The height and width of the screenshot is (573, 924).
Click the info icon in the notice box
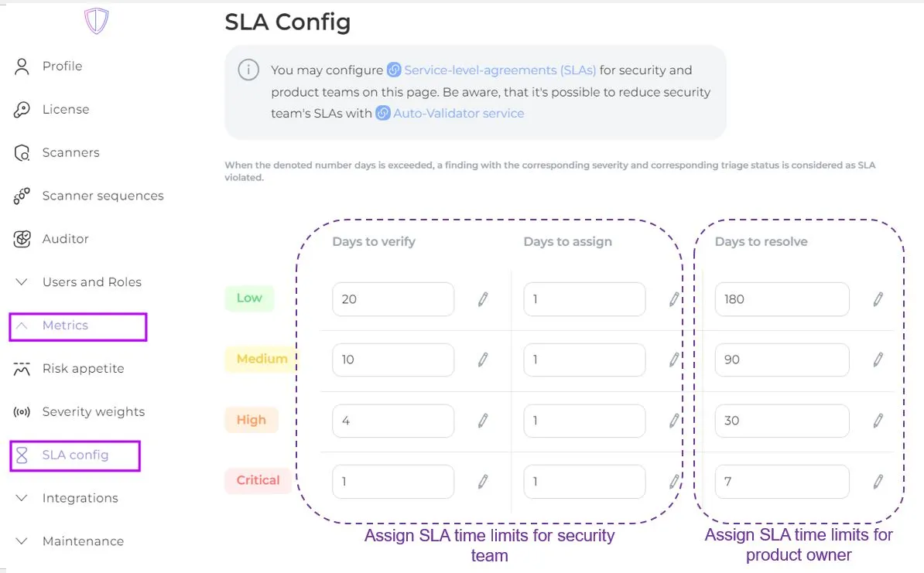click(248, 70)
